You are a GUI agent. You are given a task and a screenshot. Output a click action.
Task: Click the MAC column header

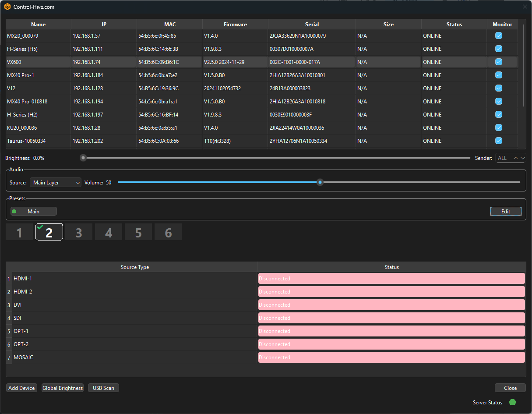pyautogui.click(x=170, y=25)
